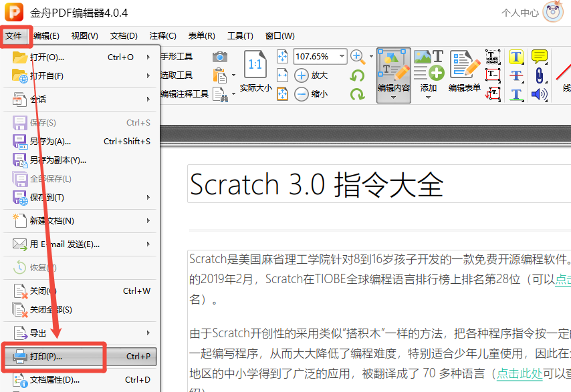Click the fit page icon beside zoom box

[x=283, y=56]
